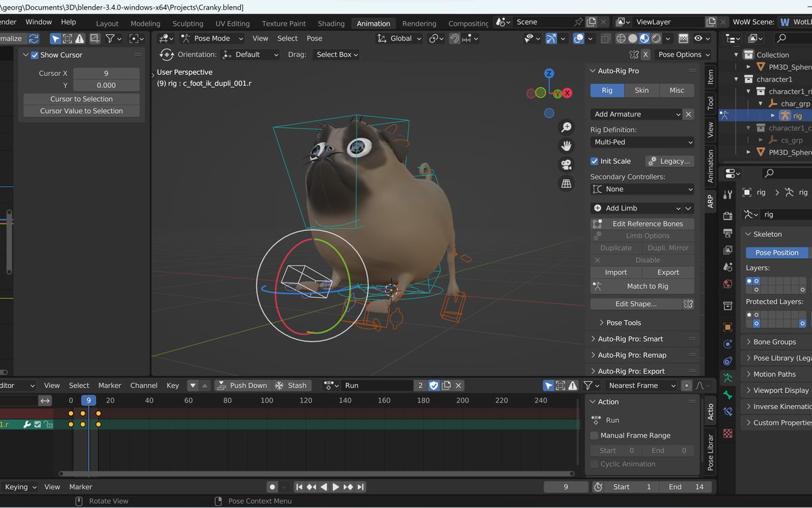Viewport: 812px width, 508px height.
Task: Open the Pose Options dropdown
Action: click(684, 54)
